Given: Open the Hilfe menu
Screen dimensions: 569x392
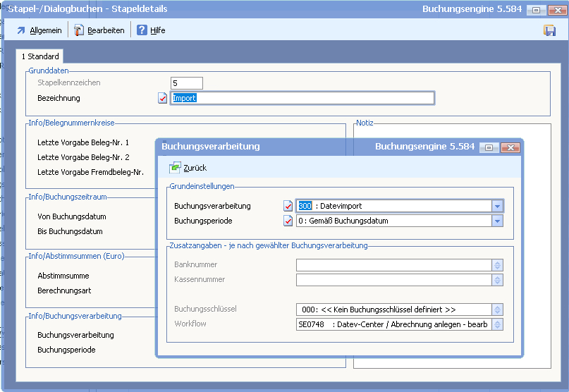Looking at the screenshot, I should point(157,30).
